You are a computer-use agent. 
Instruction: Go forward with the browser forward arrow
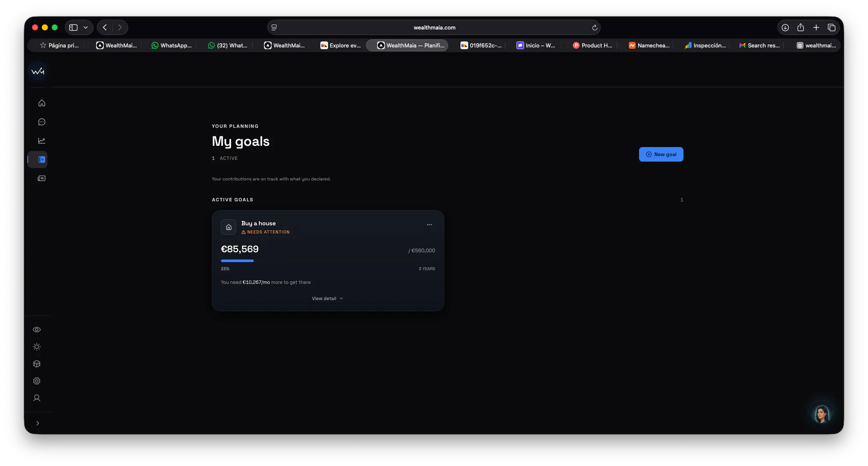(x=120, y=27)
